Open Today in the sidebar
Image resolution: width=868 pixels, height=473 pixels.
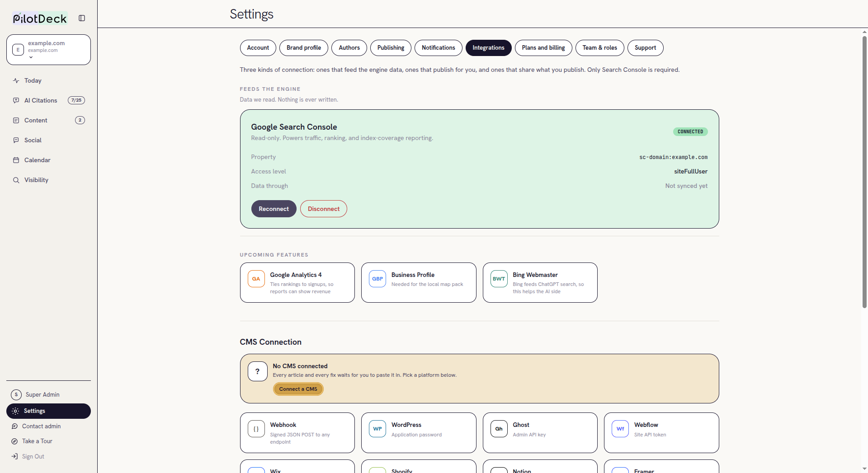pos(49,80)
